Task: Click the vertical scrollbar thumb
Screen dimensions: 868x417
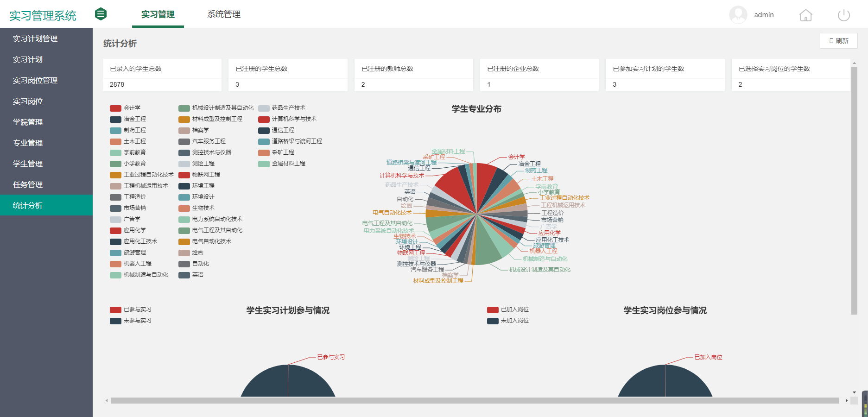Action: coord(854,190)
